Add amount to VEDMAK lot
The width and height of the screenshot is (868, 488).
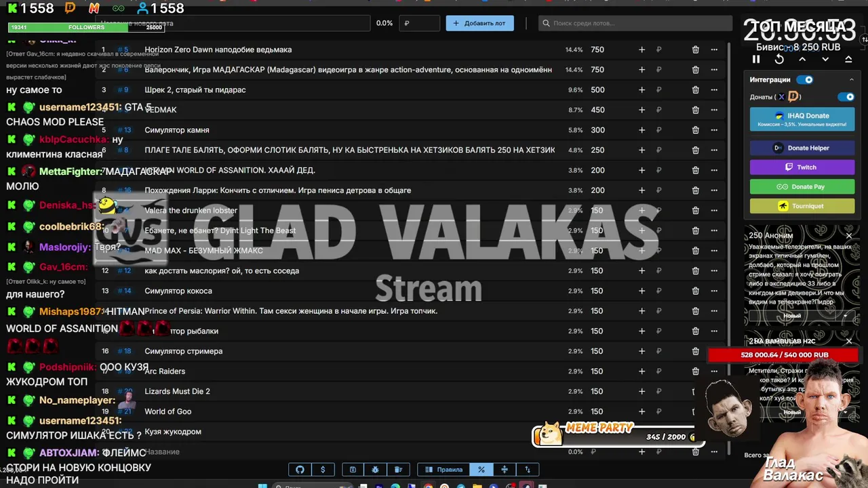(x=642, y=110)
